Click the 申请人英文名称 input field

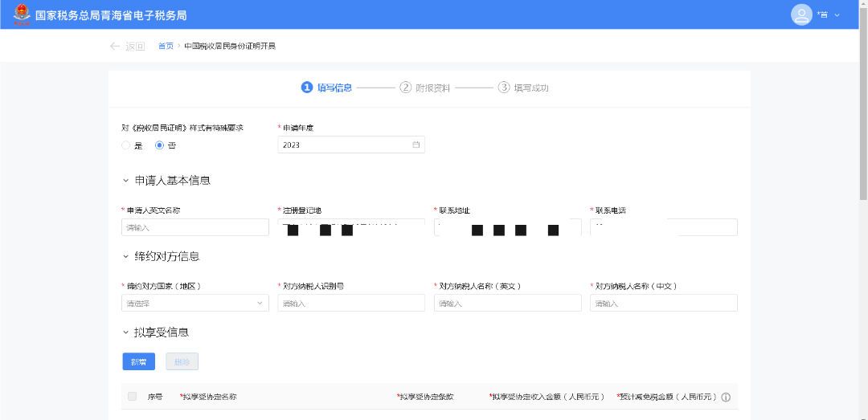195,227
